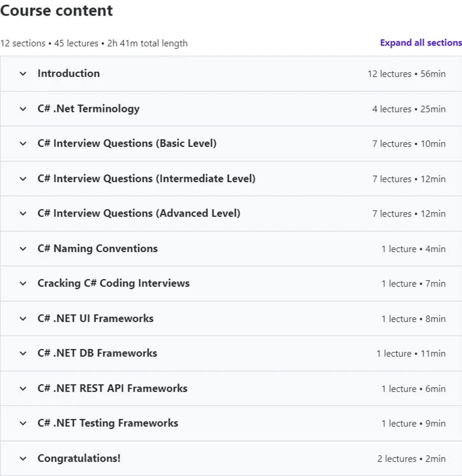
Task: Expand the Advanced Level questions chevron
Action: (23, 213)
